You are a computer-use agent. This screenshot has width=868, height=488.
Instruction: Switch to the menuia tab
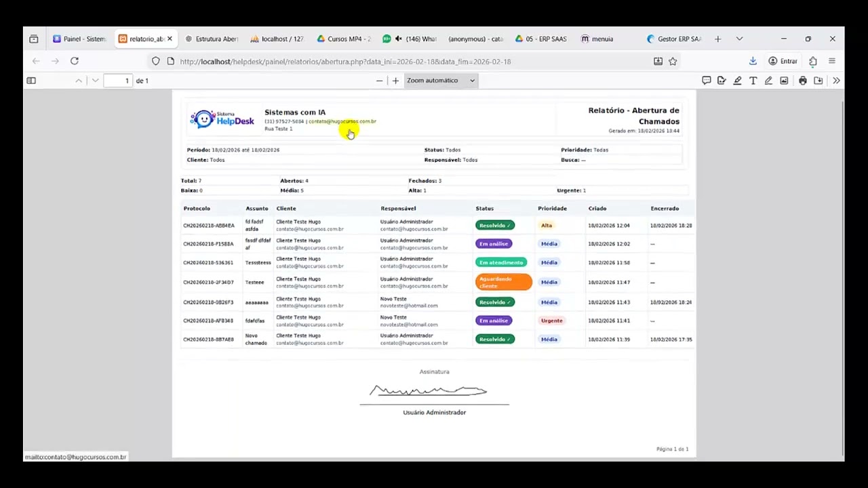point(597,39)
